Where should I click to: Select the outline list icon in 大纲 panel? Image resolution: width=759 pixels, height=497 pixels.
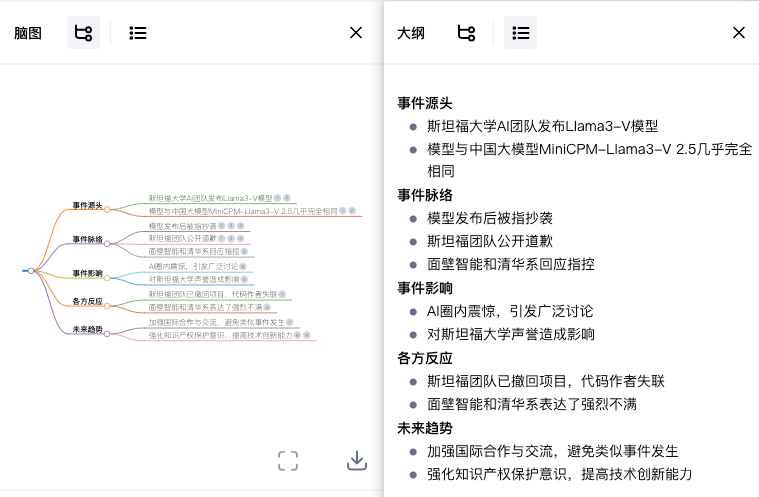520,33
